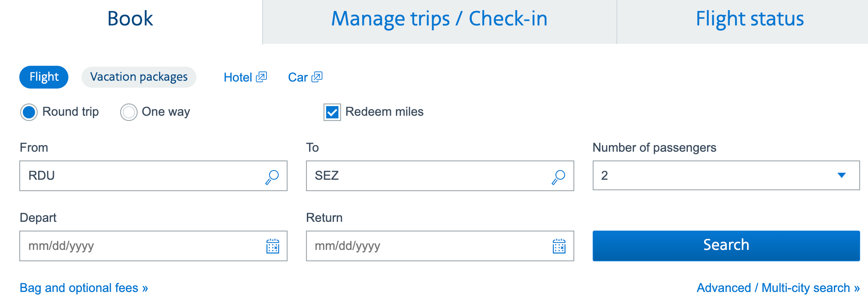Select the Book tab
The width and height of the screenshot is (868, 299).
(130, 18)
